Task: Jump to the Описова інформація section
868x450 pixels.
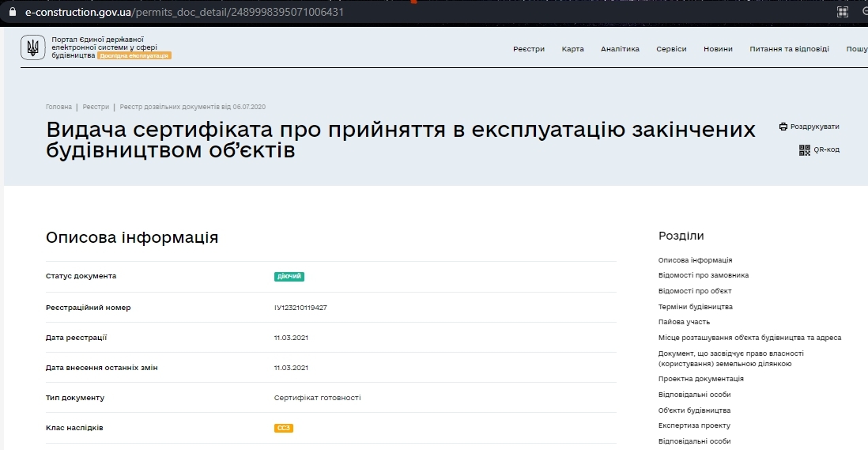Action: (696, 260)
